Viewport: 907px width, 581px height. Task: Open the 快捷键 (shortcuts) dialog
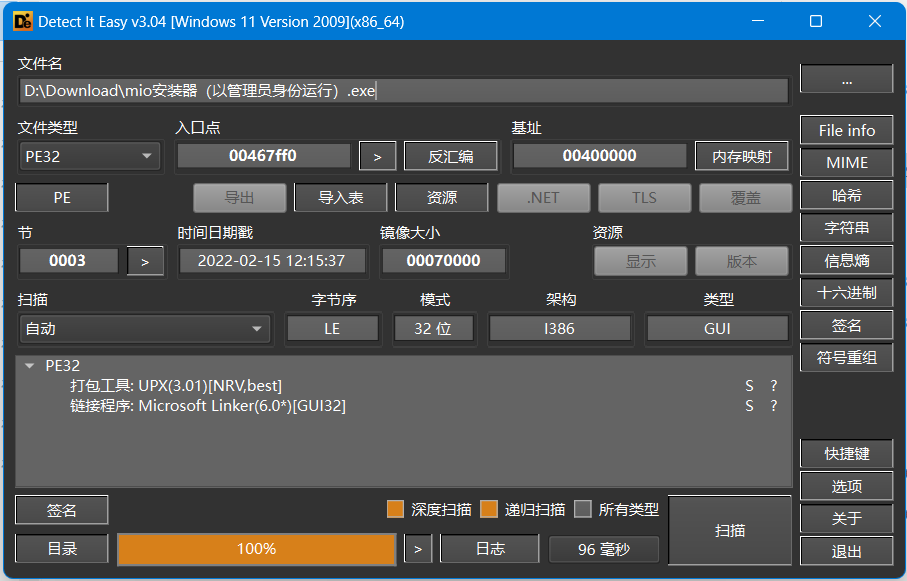coord(846,454)
